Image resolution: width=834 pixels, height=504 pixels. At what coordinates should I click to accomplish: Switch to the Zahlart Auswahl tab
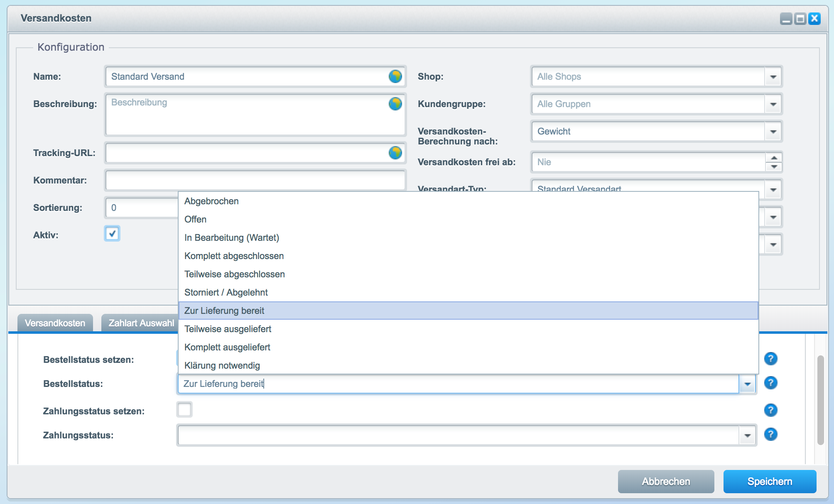point(140,323)
